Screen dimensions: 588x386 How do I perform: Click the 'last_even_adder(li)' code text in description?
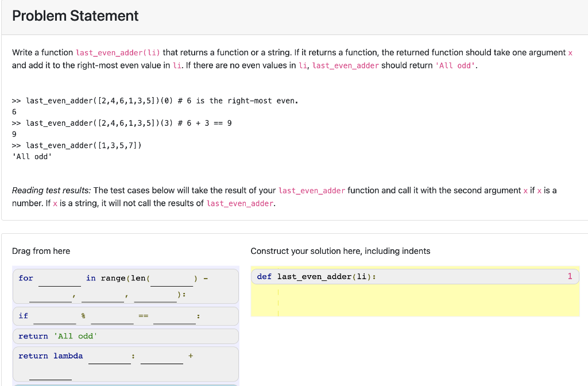tap(118, 52)
